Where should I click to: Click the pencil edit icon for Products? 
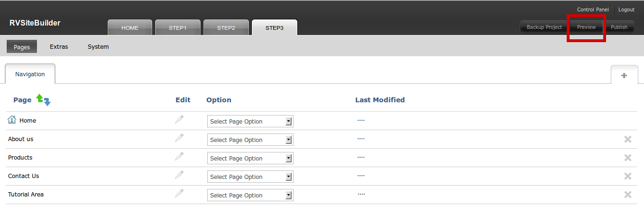(179, 156)
